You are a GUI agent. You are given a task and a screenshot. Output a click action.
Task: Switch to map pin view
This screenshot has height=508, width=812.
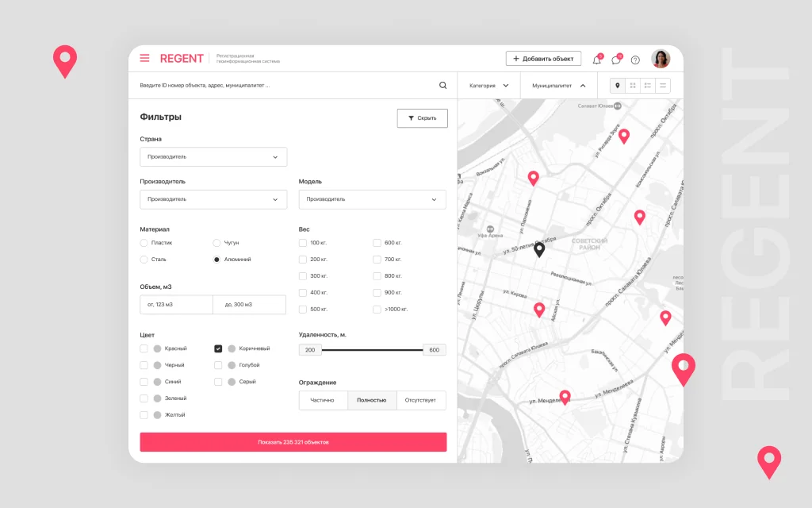(617, 86)
